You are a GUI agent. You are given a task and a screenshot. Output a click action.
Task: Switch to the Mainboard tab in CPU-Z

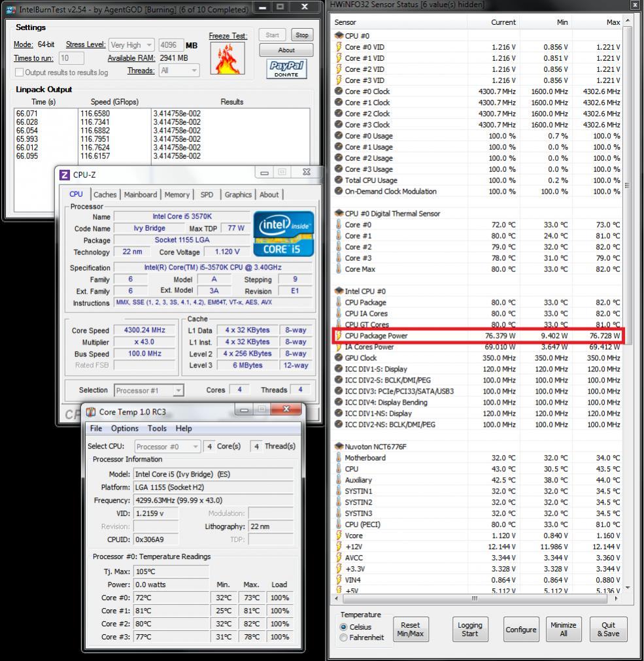[x=141, y=195]
